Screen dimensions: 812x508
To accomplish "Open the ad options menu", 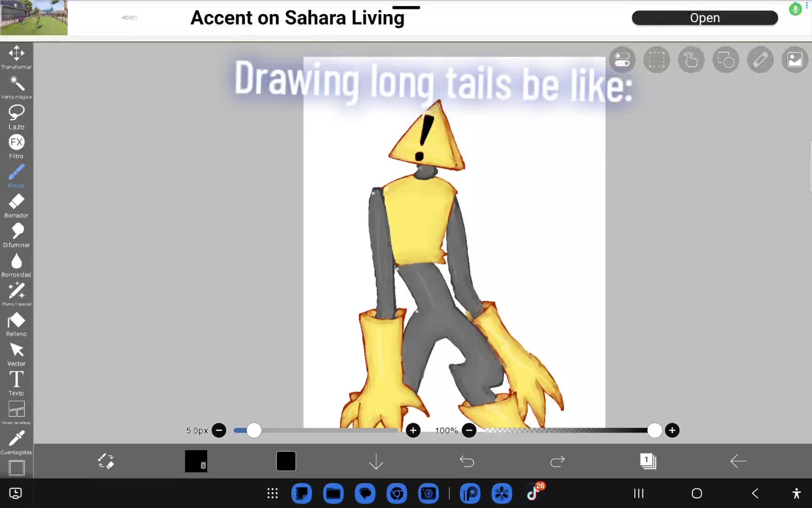I will [x=807, y=5].
